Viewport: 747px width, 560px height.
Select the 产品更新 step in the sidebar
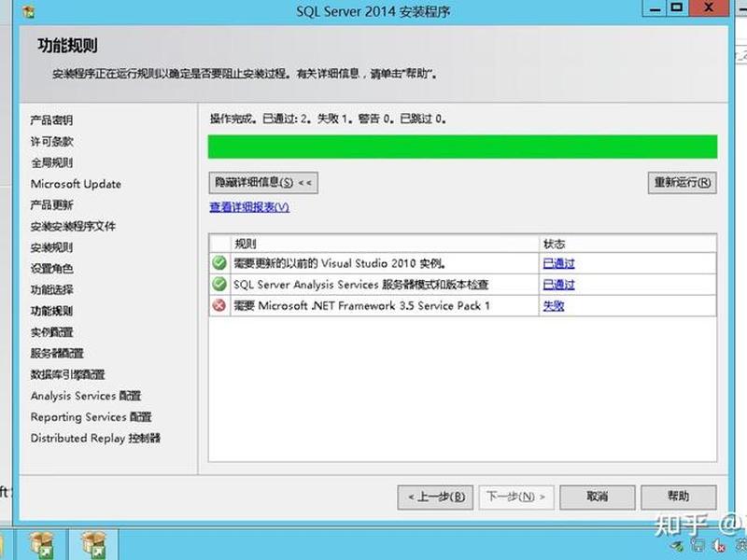pos(51,204)
